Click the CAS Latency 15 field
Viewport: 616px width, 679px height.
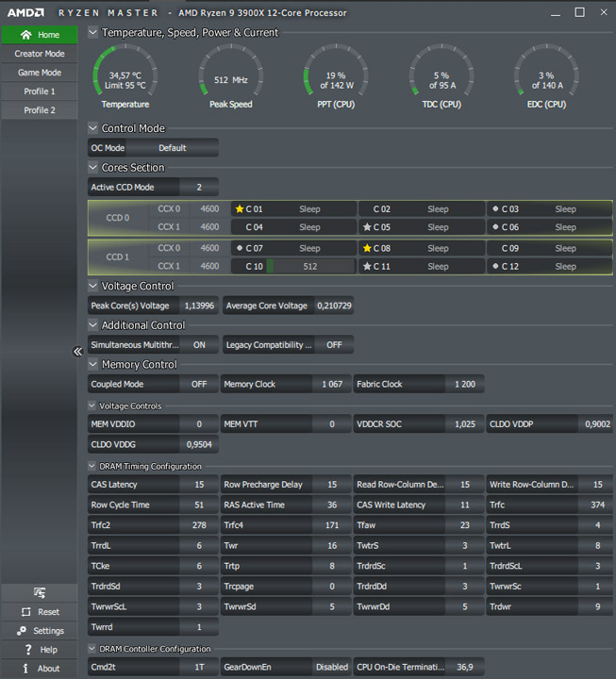153,485
